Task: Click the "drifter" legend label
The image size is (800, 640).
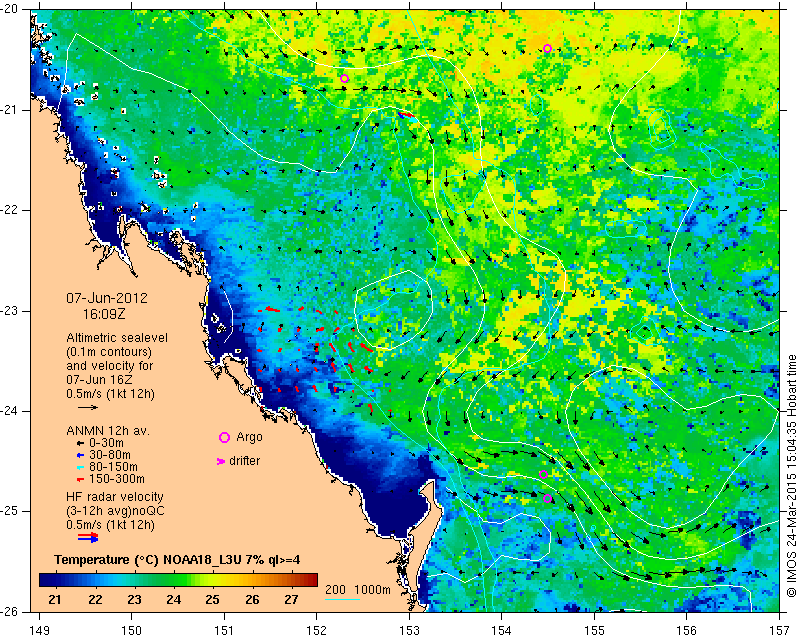Action: click(x=244, y=461)
